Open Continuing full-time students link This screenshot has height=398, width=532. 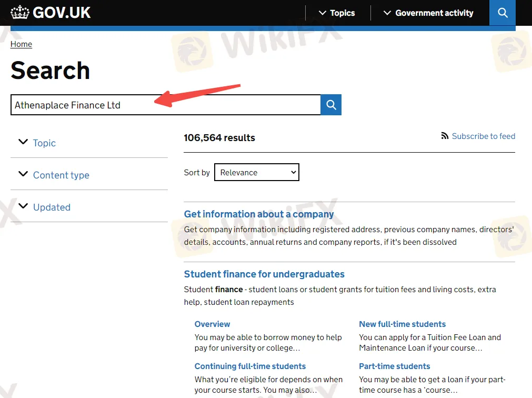pyautogui.click(x=250, y=366)
